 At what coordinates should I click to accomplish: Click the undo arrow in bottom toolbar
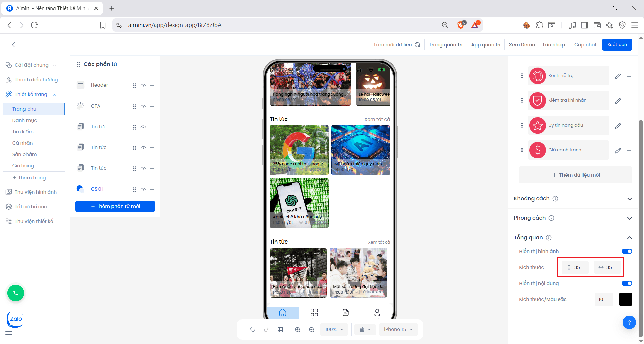coord(252,330)
